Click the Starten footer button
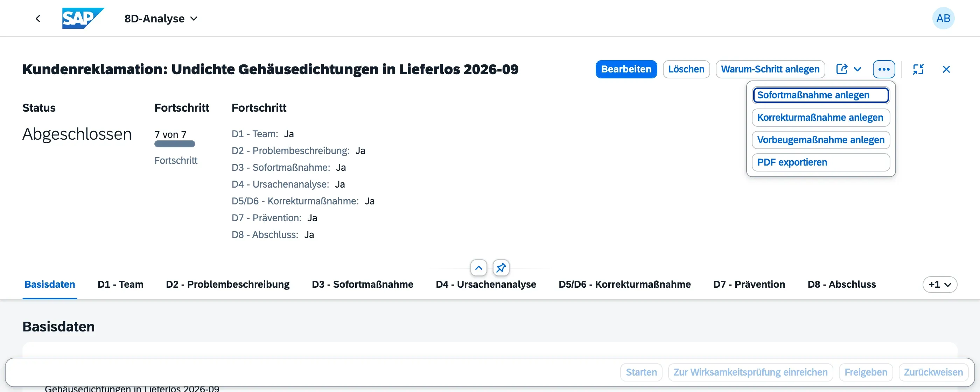980x392 pixels. (641, 372)
